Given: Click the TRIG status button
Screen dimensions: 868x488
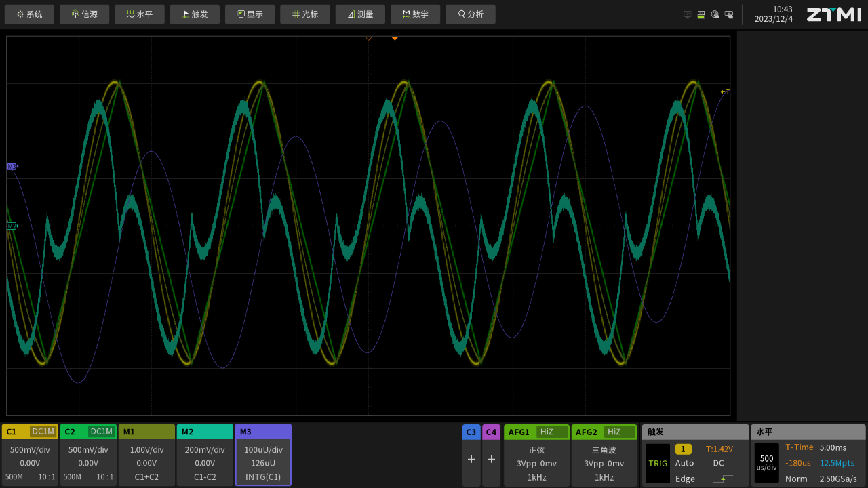Looking at the screenshot, I should click(x=657, y=464).
